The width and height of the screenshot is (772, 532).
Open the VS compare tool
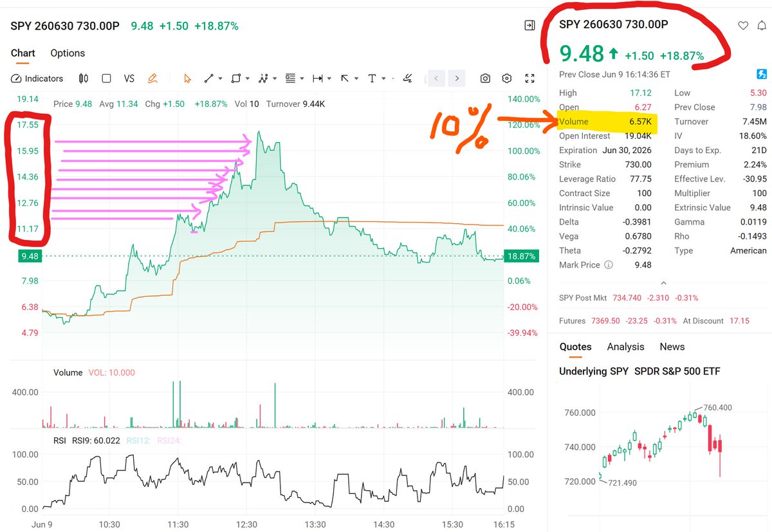[x=129, y=78]
